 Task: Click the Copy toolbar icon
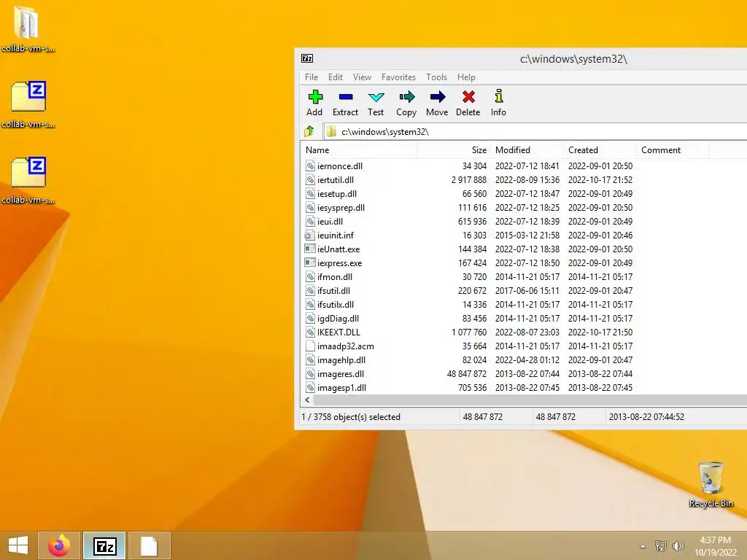pyautogui.click(x=406, y=97)
